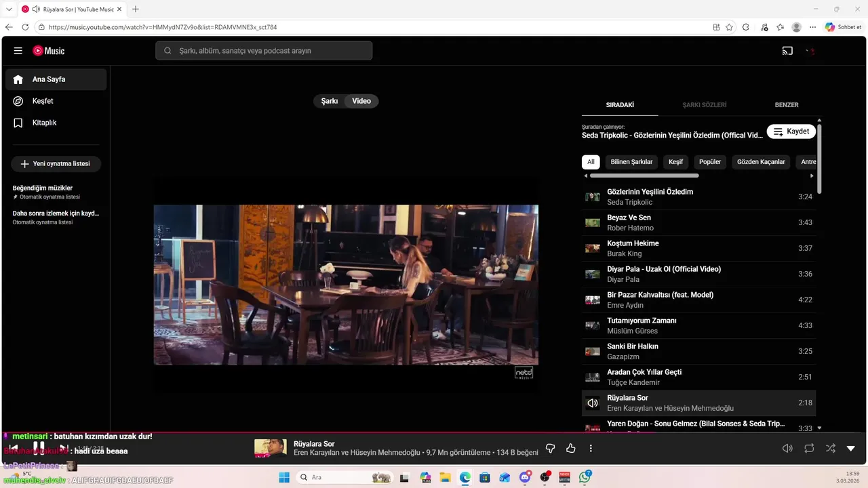Play Beyaz Ve Sen from queue
Viewport: 868px width, 488px height.
click(x=699, y=223)
